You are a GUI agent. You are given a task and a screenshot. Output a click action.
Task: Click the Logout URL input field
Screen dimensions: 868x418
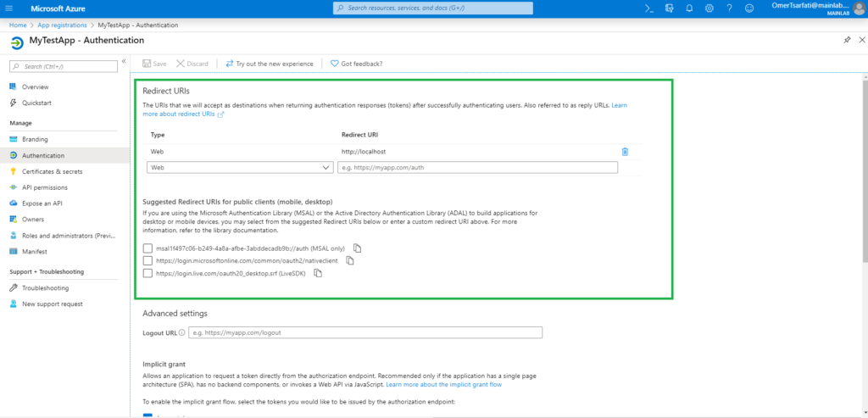365,332
